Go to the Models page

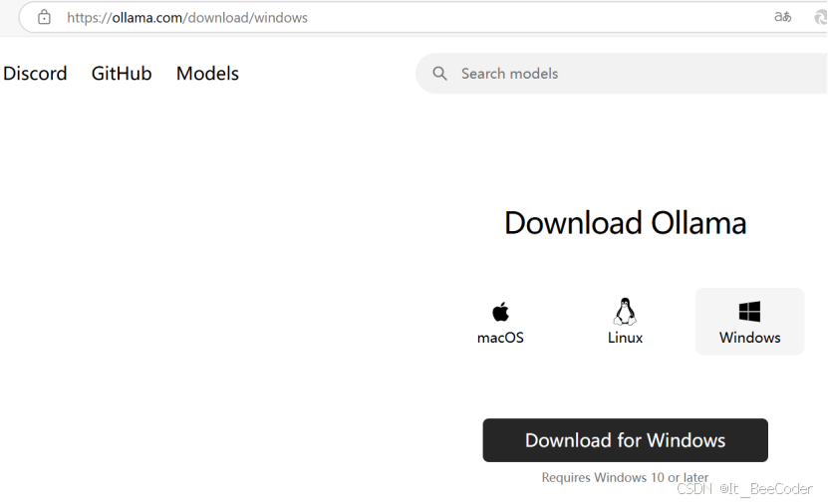(207, 74)
